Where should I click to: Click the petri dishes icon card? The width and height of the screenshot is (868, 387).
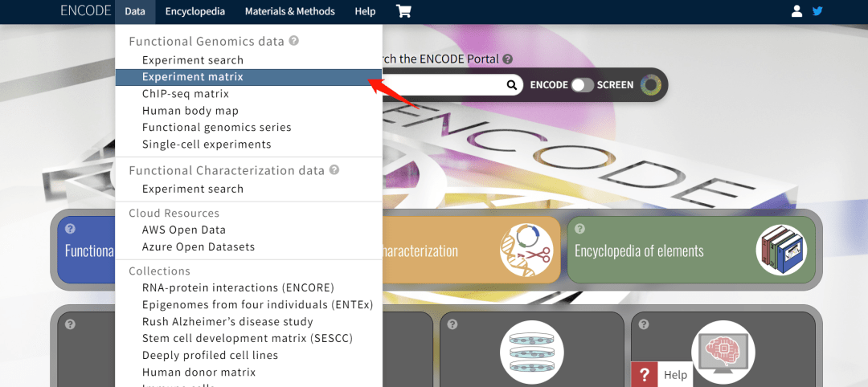[532, 352]
